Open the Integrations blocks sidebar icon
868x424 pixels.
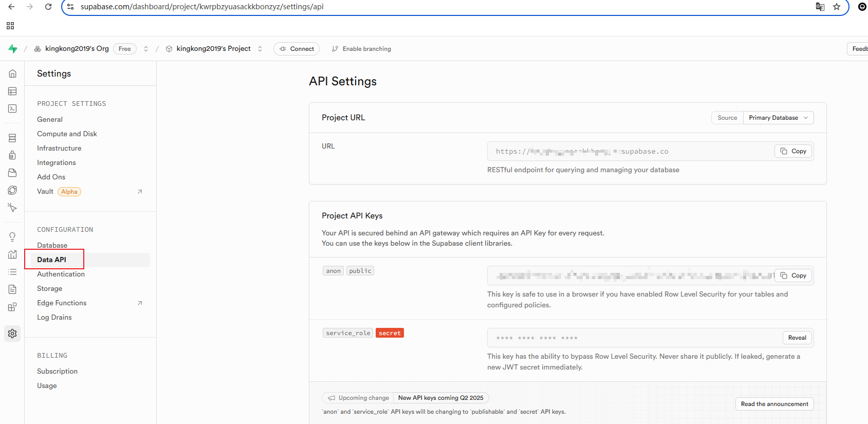pos(12,307)
